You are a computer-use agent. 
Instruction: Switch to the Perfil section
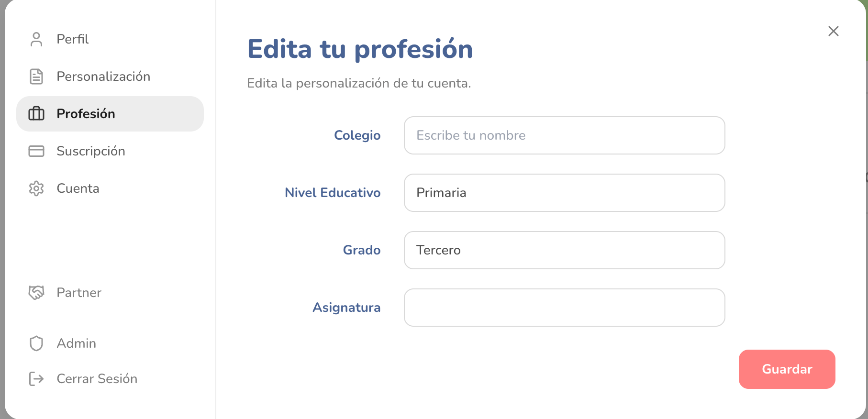point(73,39)
